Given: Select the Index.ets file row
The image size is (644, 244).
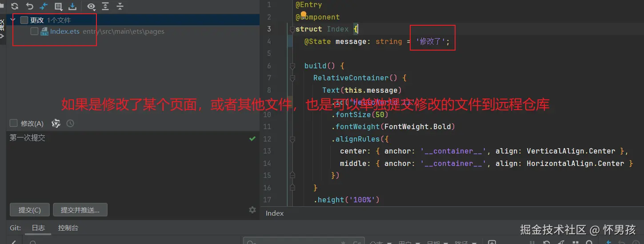Looking at the screenshot, I should click(x=133, y=31).
